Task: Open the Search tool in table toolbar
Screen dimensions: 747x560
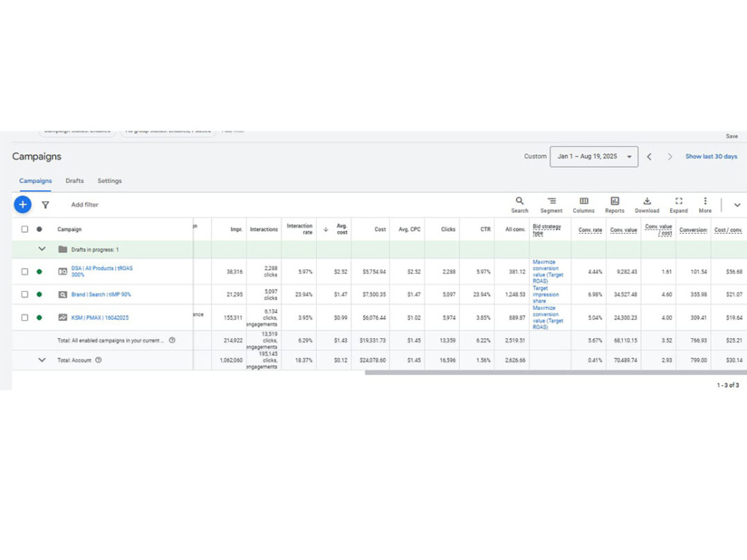Action: point(520,205)
